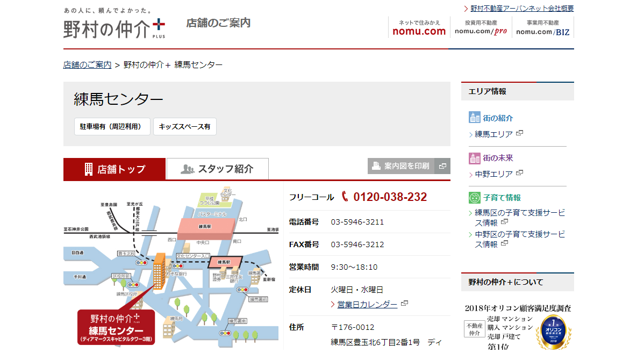Click the 駐車場有（周辺利用） tag
644x353 pixels.
(x=112, y=126)
